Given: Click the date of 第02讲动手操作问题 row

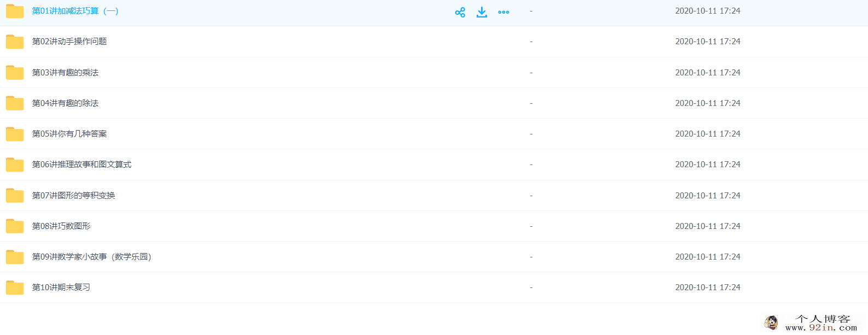Looking at the screenshot, I should click(708, 42).
